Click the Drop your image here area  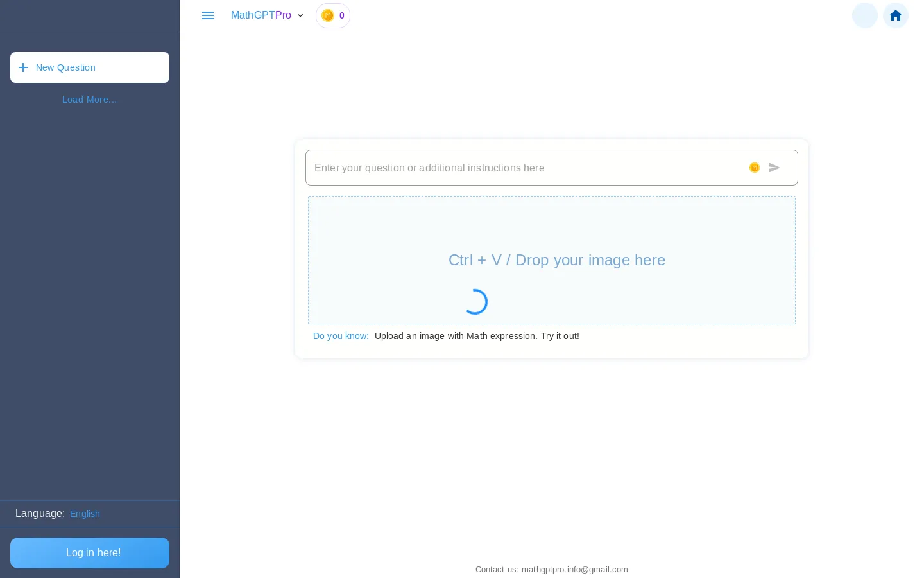(x=552, y=260)
